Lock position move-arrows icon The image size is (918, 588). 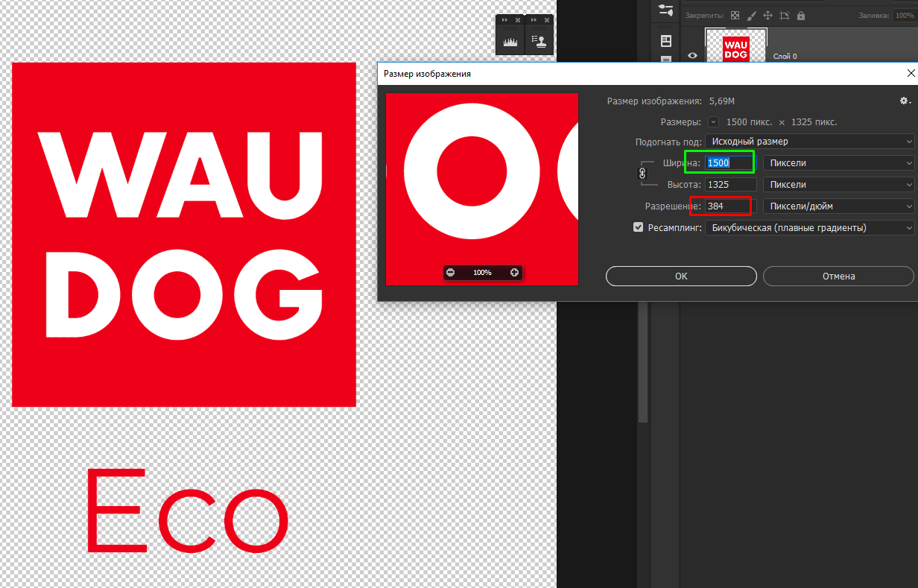(767, 16)
